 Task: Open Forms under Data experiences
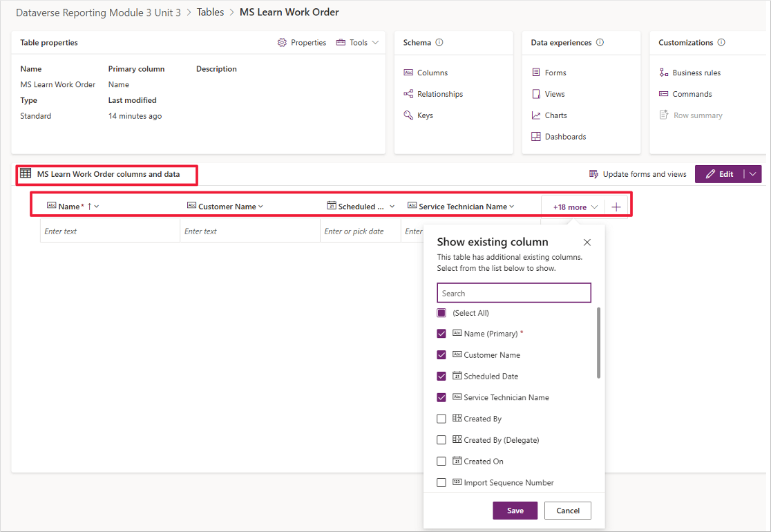pos(554,72)
